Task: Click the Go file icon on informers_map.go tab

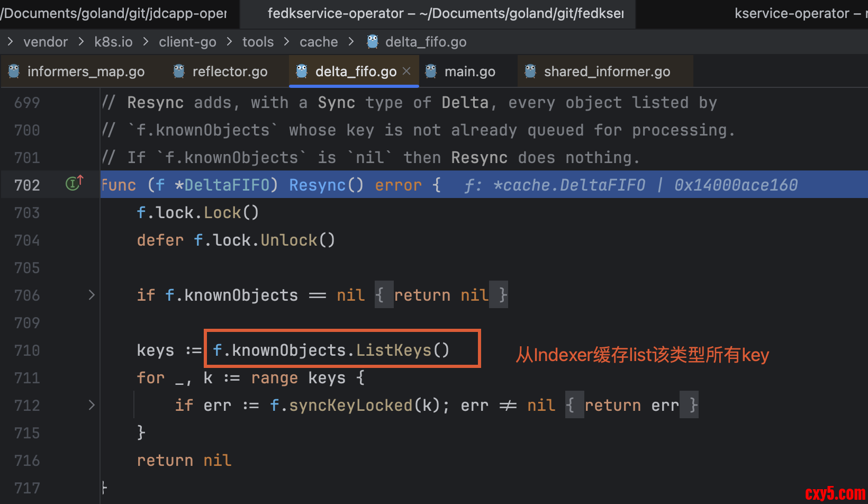Action: tap(14, 71)
